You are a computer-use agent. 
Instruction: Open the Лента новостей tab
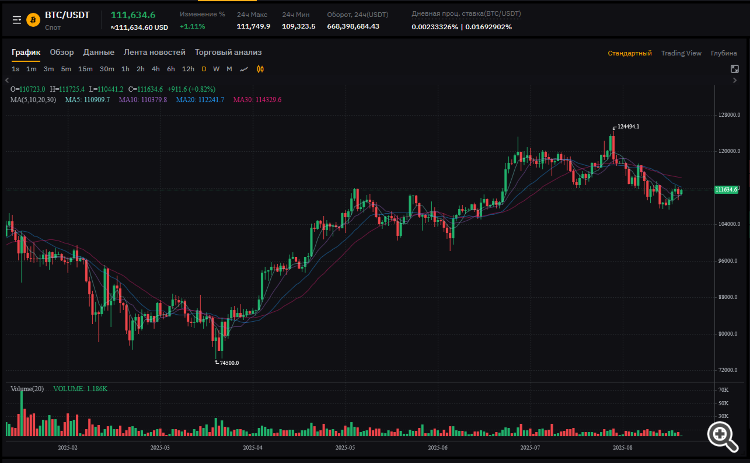click(x=154, y=52)
